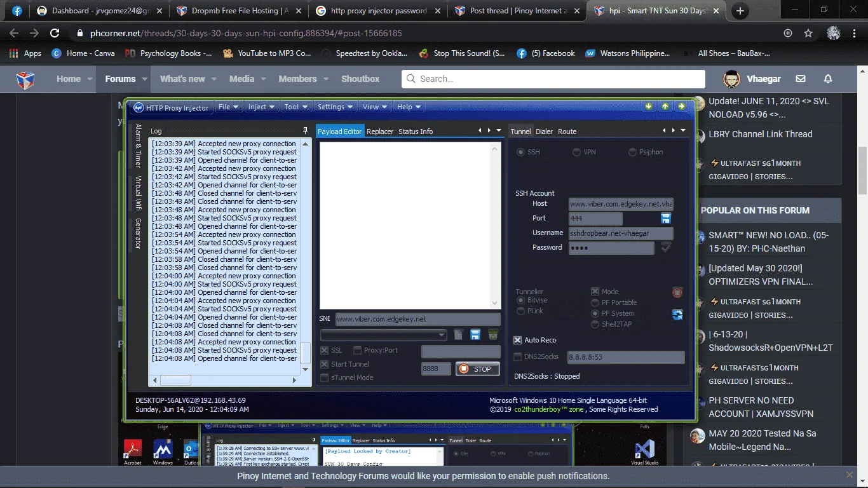Viewport: 868px width, 488px height.
Task: Select the PF Portable radio option
Action: click(595, 302)
